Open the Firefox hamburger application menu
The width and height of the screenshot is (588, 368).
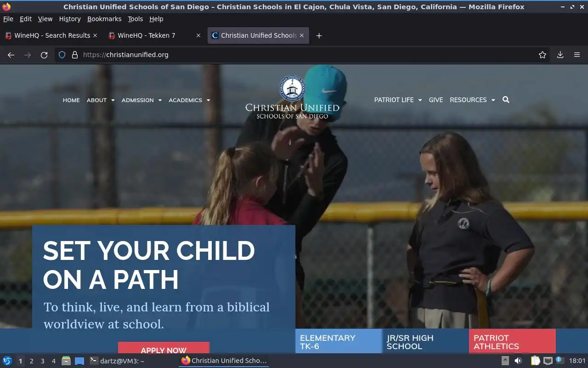[577, 55]
